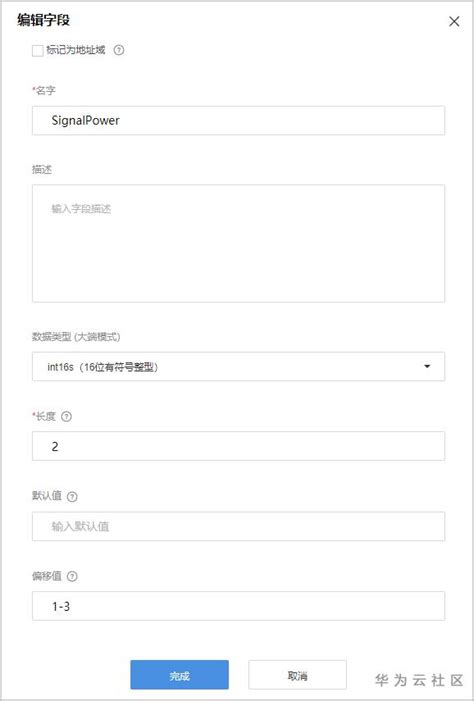Click the 数据类型 (大端模式) label
This screenshot has width=474, height=701.
coord(76,337)
